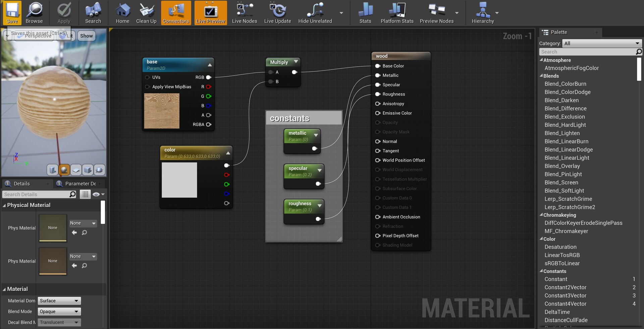The width and height of the screenshot is (644, 329).
Task: Toggle Live Update
Action: point(277,13)
